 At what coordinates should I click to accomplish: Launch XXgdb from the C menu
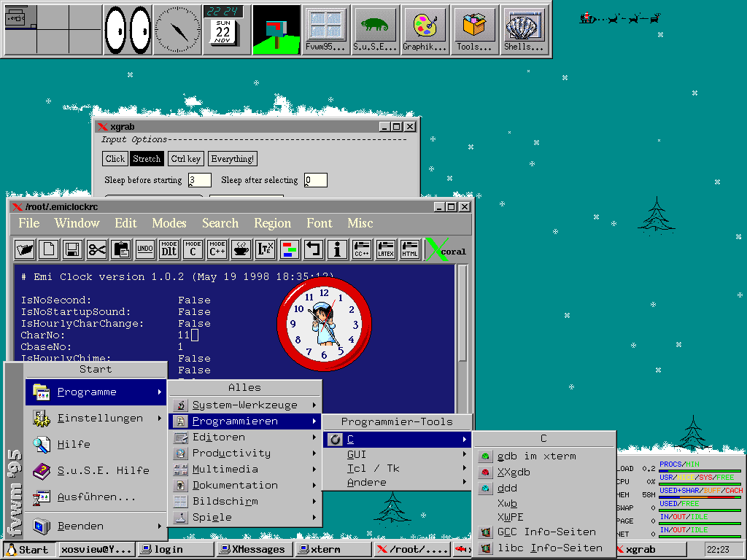544,472
